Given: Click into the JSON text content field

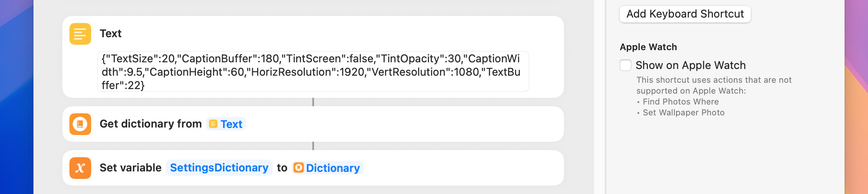Looking at the screenshot, I should (313, 71).
